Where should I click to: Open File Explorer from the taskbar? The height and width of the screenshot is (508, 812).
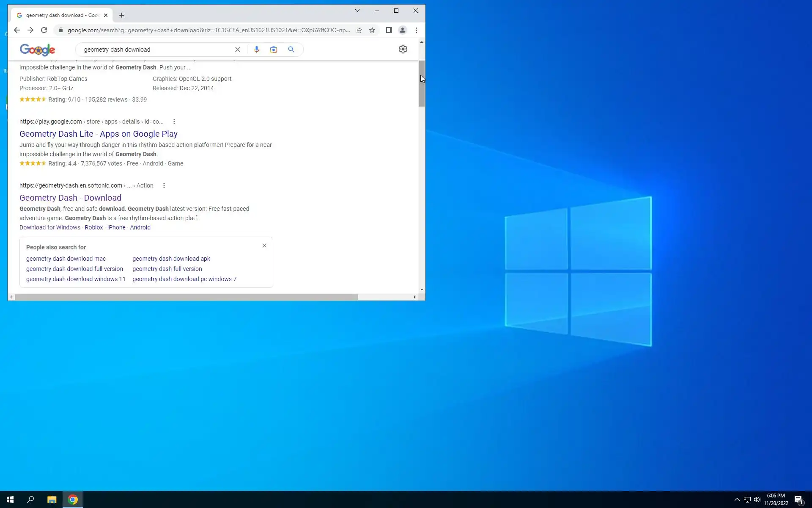52,500
